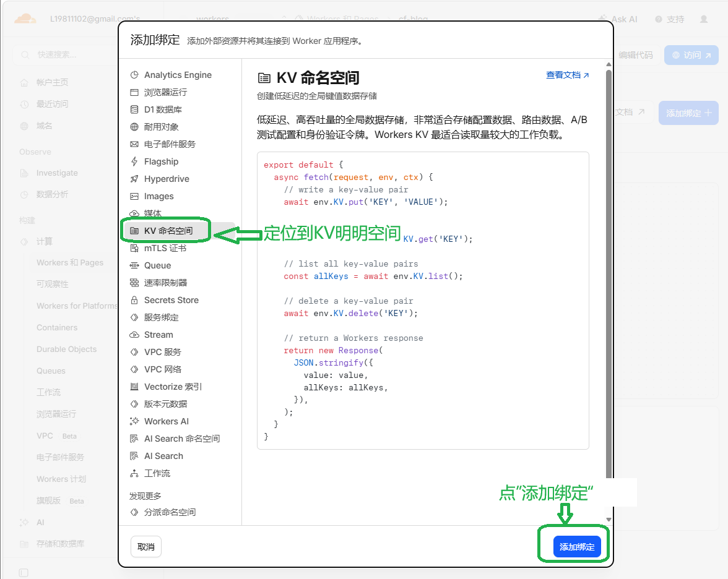Image resolution: width=728 pixels, height=579 pixels.
Task: Open Workers 和 Pages in sidebar
Action: click(x=70, y=262)
